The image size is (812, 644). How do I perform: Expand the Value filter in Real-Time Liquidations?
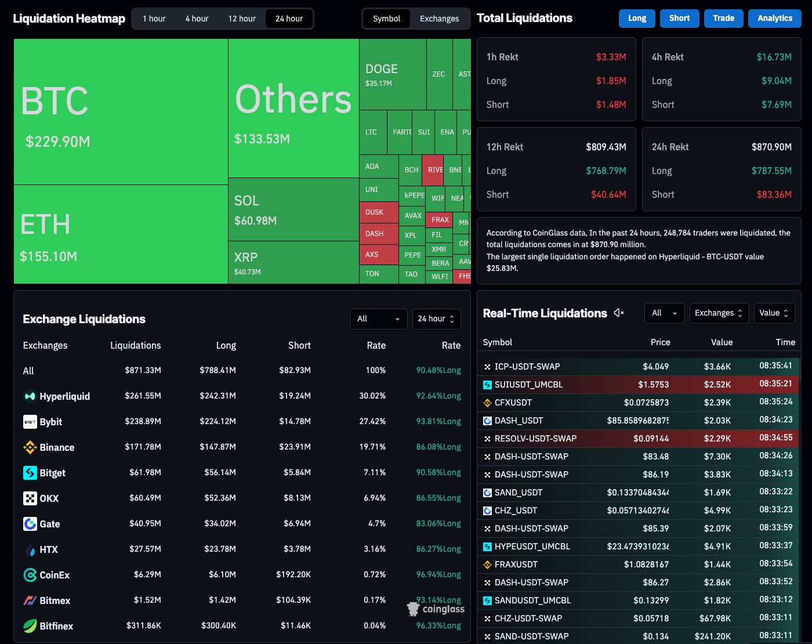pos(774,313)
